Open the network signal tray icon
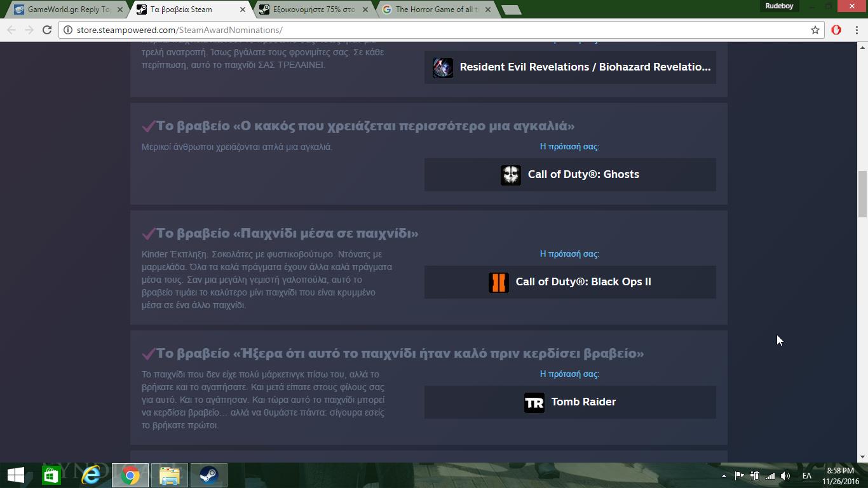The image size is (868, 488). tap(770, 476)
